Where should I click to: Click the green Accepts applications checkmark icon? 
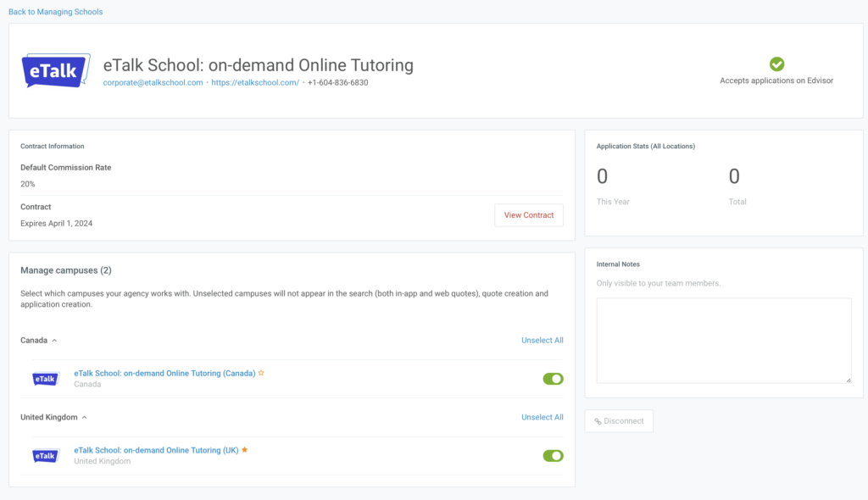coord(776,64)
